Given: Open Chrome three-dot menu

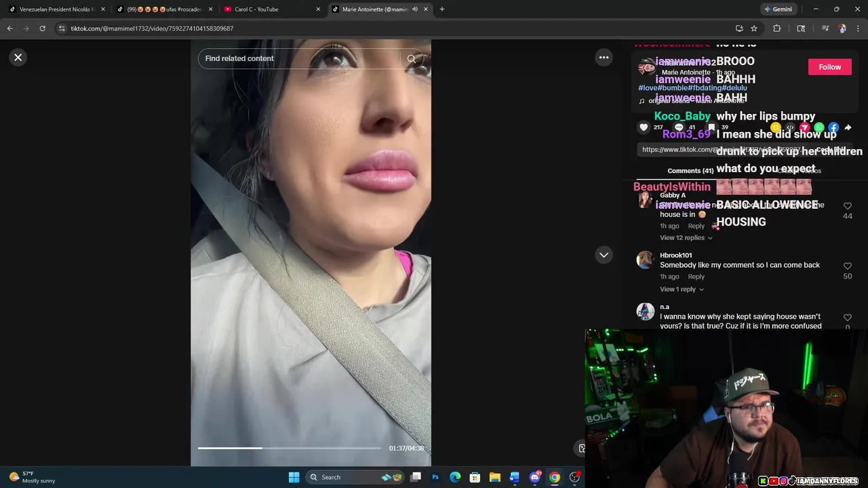Looking at the screenshot, I should coord(858,28).
